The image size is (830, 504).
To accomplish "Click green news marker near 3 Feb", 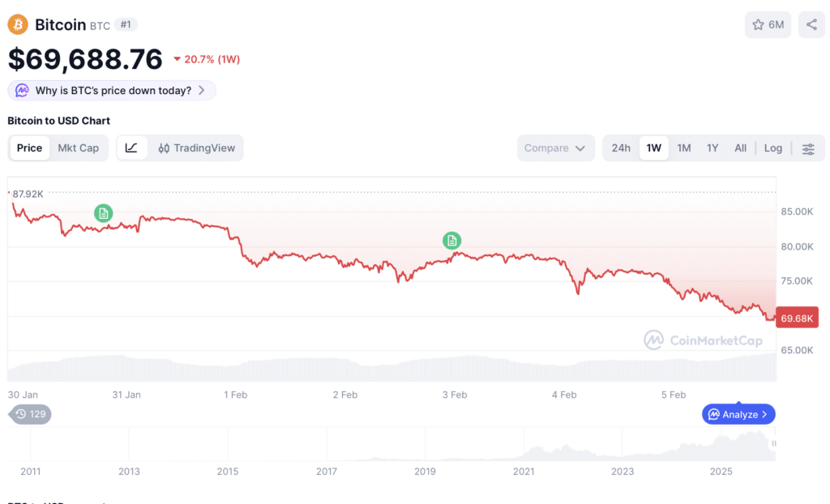I will tap(451, 241).
